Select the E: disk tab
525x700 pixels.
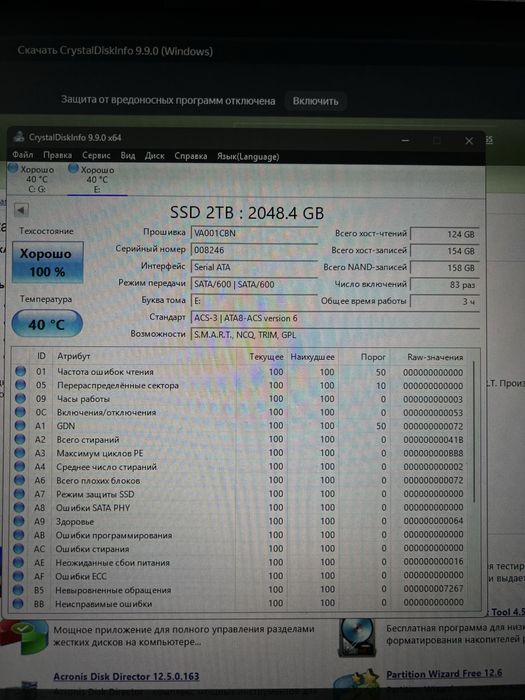(x=97, y=179)
